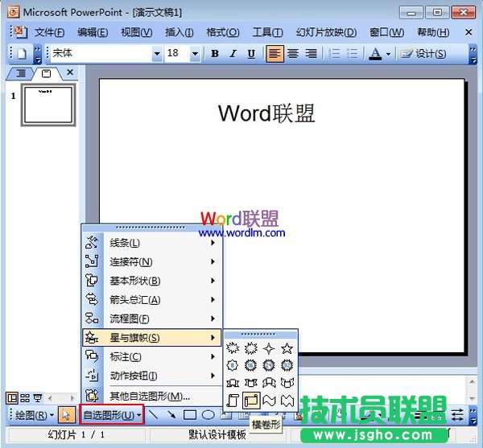483x448 pixels.
Task: Click the font color A button
Action: pyautogui.click(x=375, y=54)
